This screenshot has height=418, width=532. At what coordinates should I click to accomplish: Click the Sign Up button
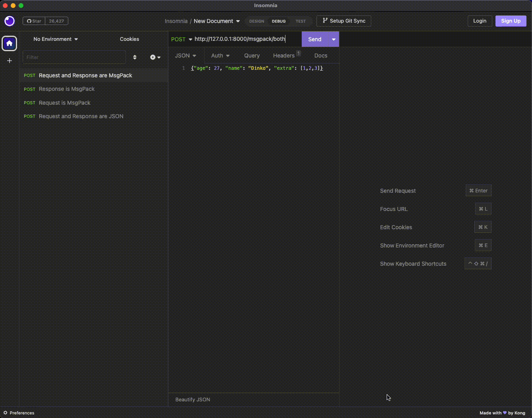(x=511, y=21)
